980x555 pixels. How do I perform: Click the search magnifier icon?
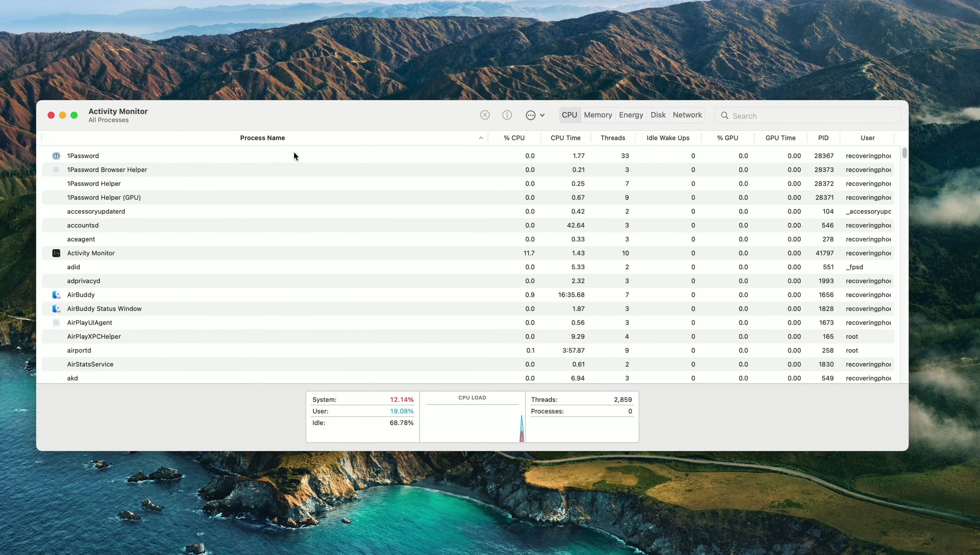[x=725, y=116]
